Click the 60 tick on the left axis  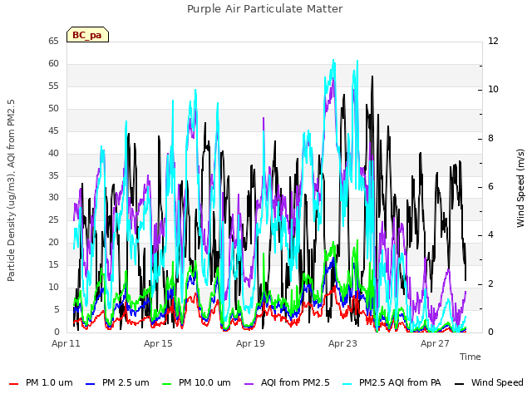pos(53,63)
